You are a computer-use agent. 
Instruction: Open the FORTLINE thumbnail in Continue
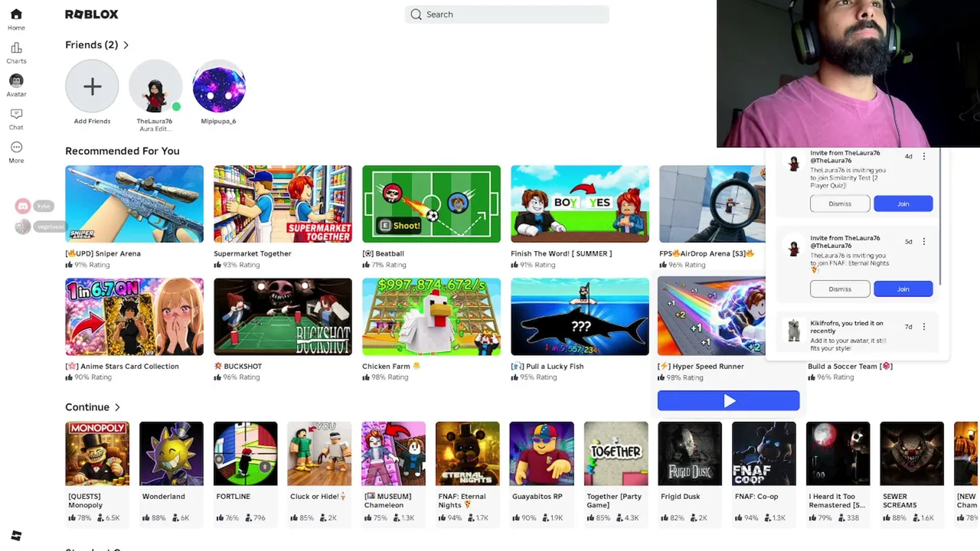coord(246,454)
